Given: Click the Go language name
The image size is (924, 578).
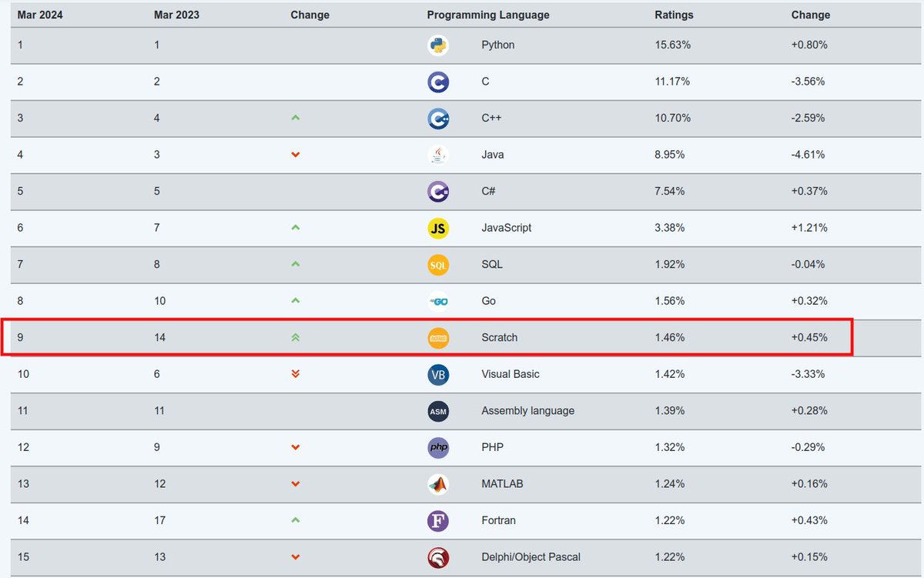Looking at the screenshot, I should [x=488, y=301].
